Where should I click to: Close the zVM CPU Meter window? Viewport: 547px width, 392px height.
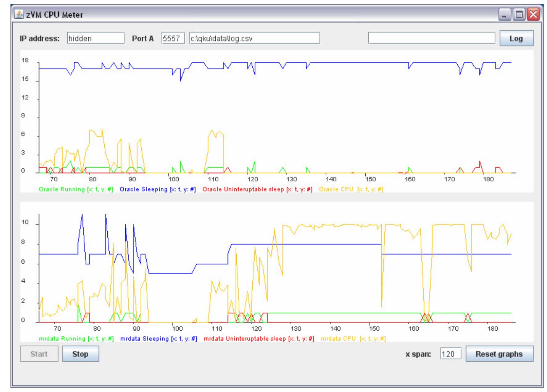point(533,15)
